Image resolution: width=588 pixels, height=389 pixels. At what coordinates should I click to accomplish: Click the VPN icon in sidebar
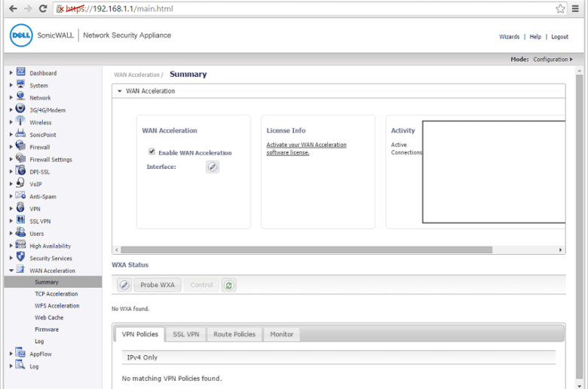pyautogui.click(x=20, y=207)
